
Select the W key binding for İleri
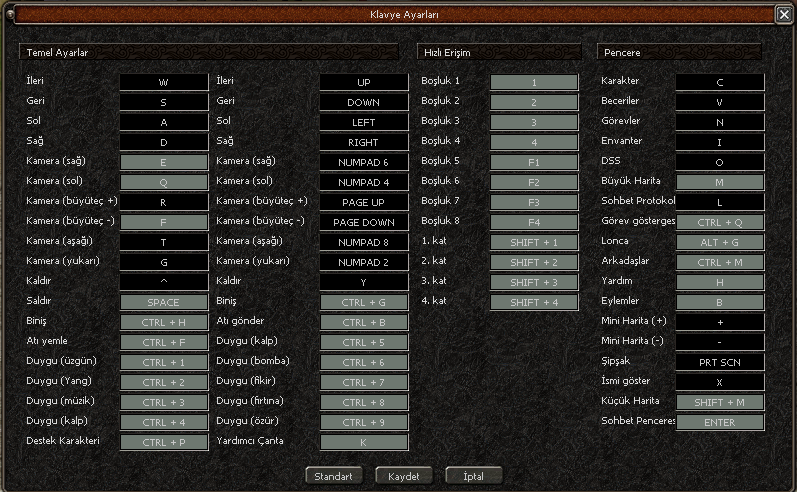tap(163, 82)
